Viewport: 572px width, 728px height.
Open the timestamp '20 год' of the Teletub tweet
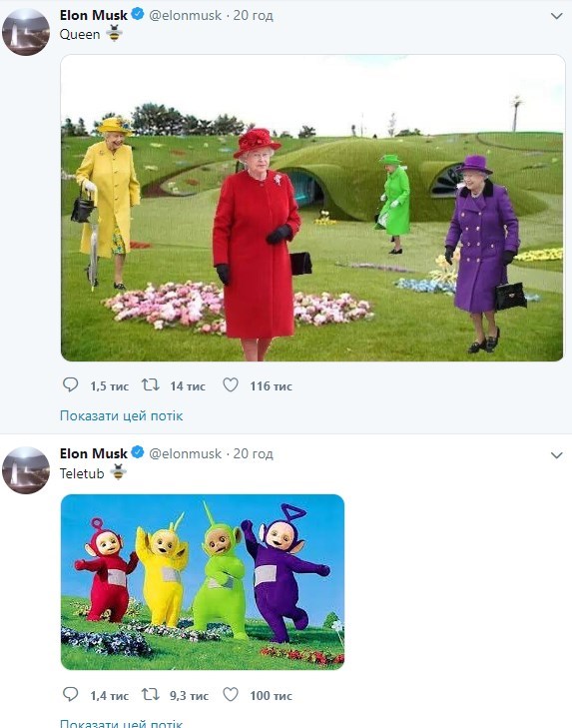click(x=253, y=453)
